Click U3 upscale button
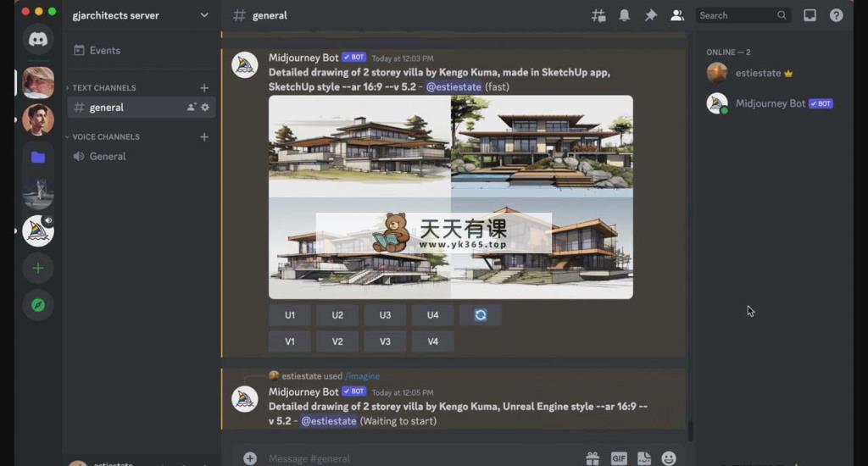 click(x=385, y=315)
